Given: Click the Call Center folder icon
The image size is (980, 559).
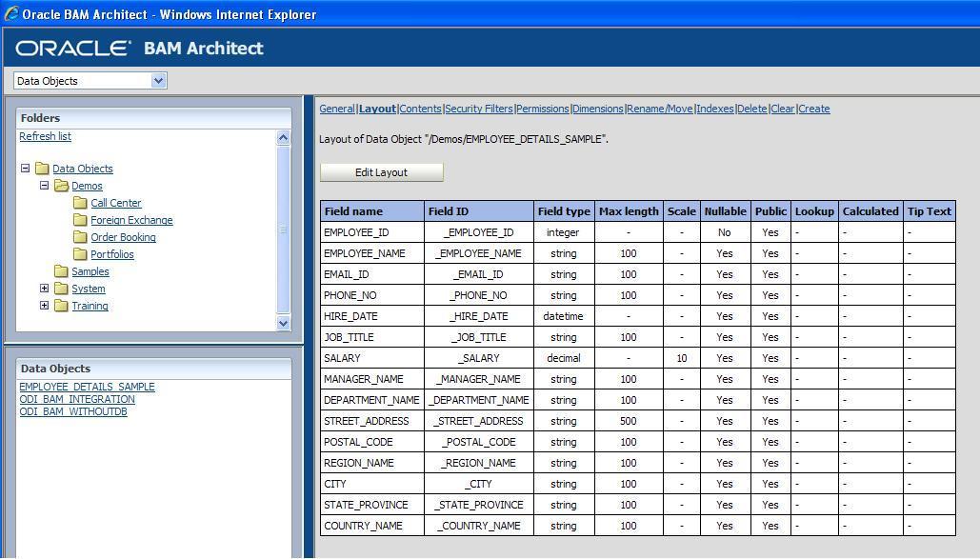Looking at the screenshot, I should tap(82, 203).
